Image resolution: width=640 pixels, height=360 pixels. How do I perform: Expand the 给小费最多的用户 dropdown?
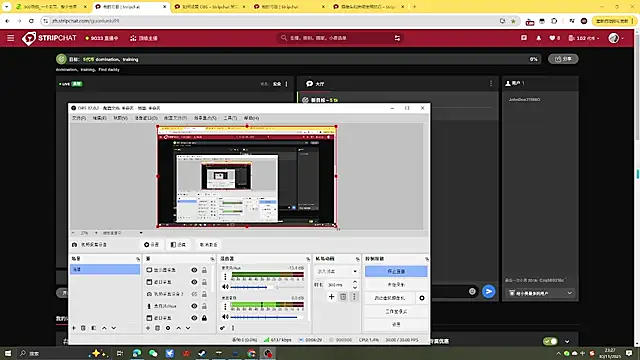click(x=540, y=293)
